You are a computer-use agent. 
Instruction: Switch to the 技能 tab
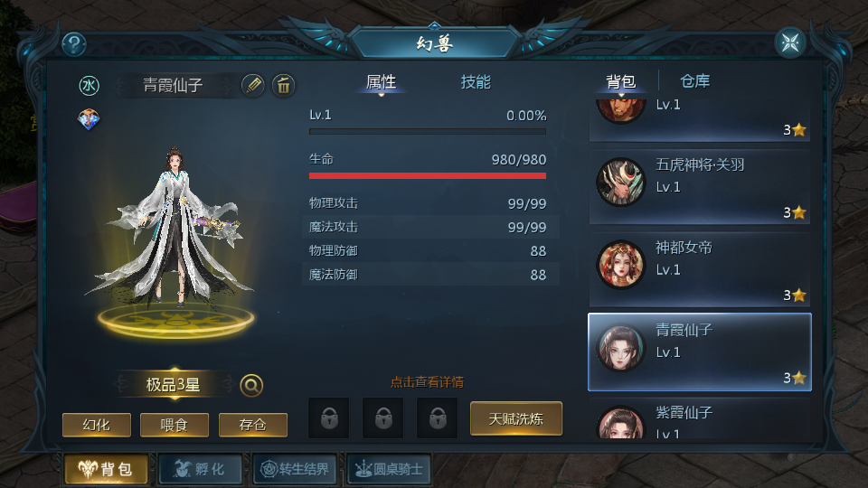(x=476, y=82)
